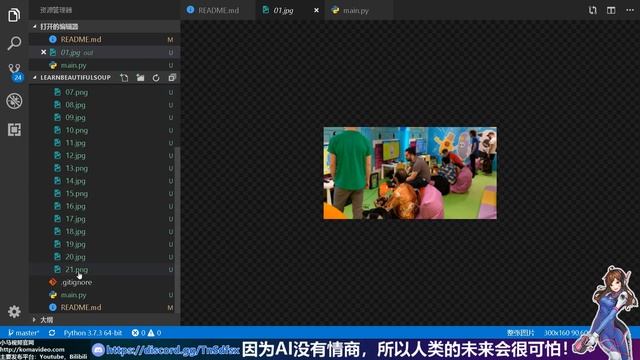The image size is (640, 360).
Task: Collapse the open editors section
Action: tap(104, 27)
